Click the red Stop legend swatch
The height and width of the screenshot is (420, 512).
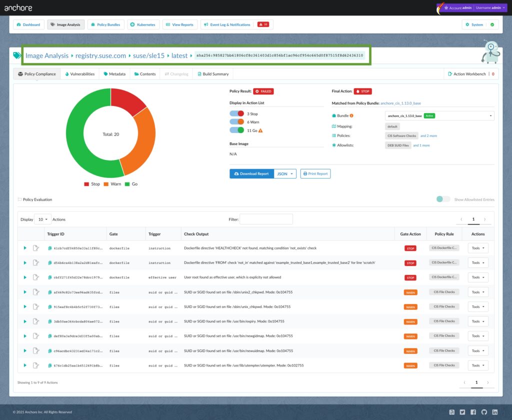tap(86, 184)
